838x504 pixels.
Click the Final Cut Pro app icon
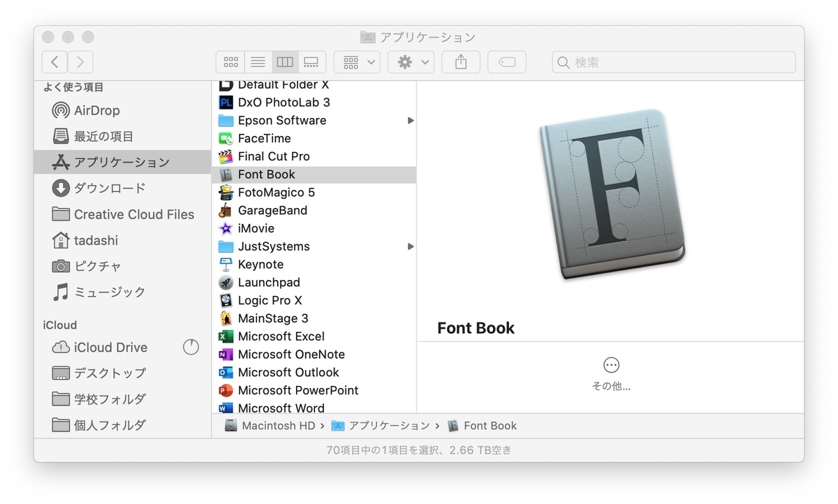tap(226, 156)
